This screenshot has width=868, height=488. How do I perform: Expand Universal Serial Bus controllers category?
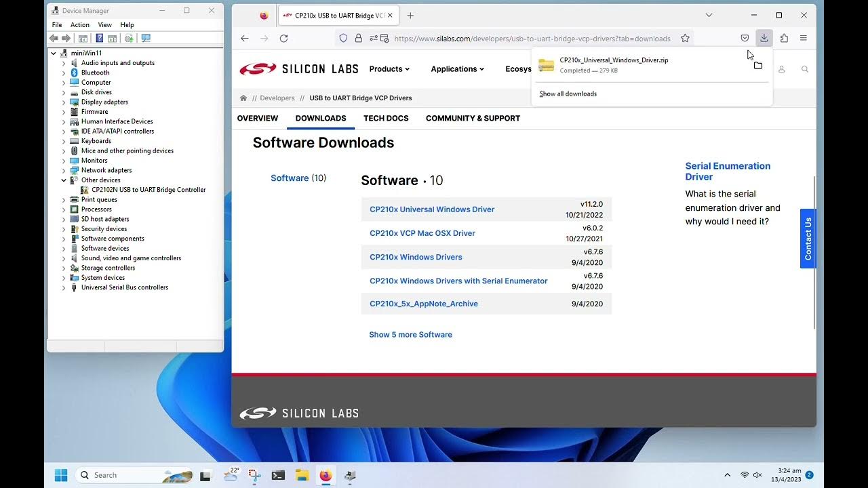coord(64,287)
